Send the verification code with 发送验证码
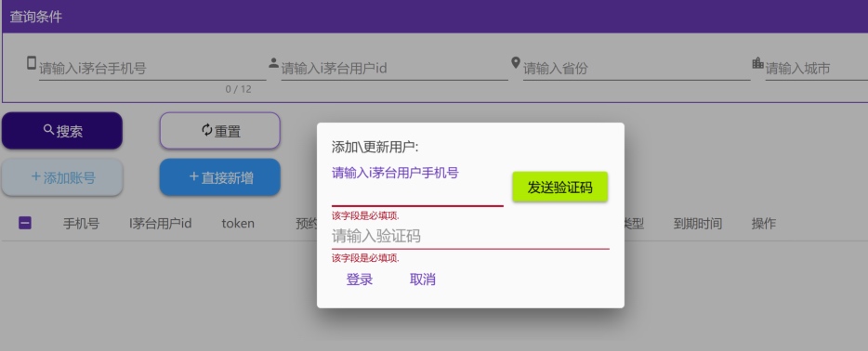 pyautogui.click(x=559, y=187)
